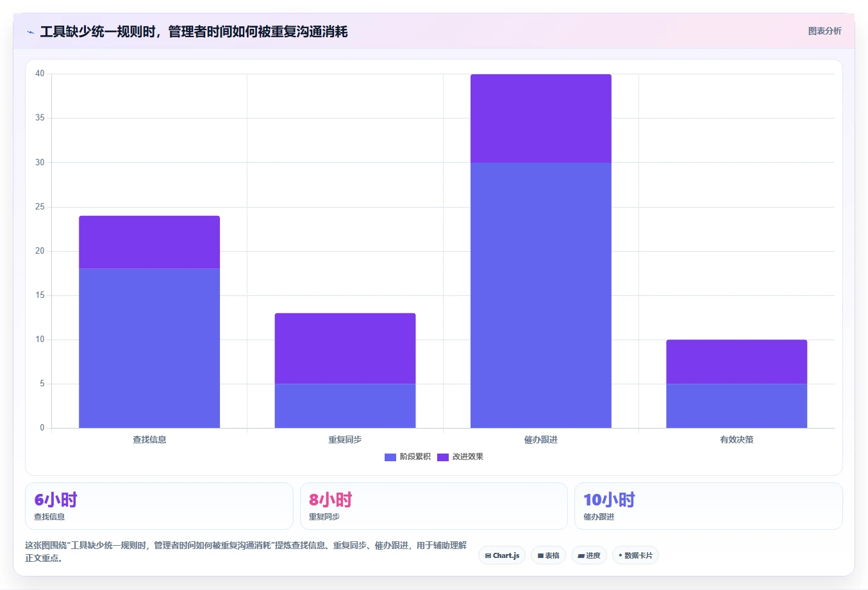Click the 有效决策 x-axis label
The height and width of the screenshot is (590, 868).
click(x=737, y=439)
